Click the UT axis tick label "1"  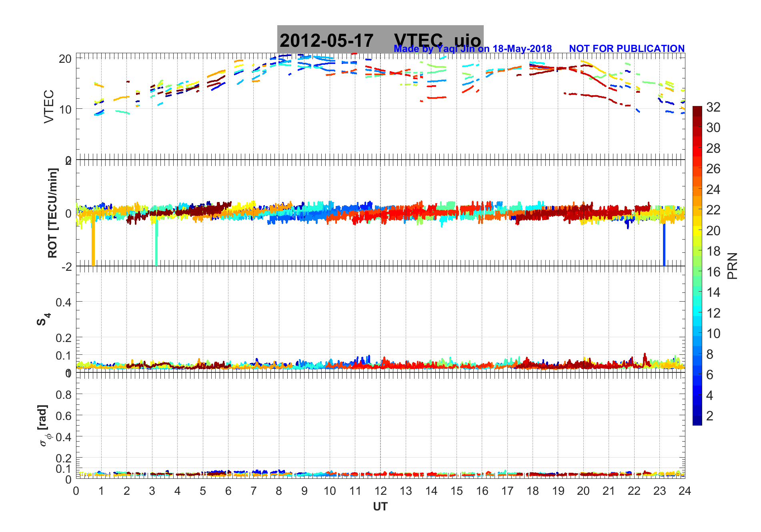[101, 491]
